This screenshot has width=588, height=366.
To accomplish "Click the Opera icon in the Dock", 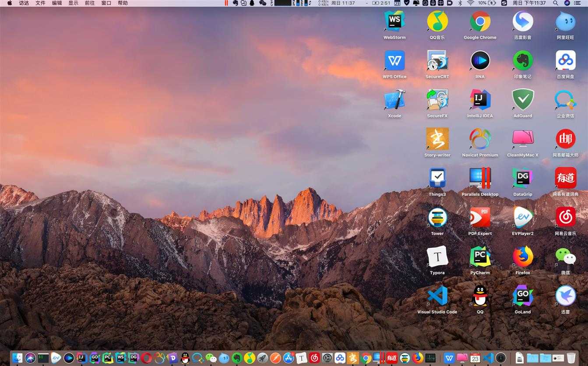I will 146,358.
